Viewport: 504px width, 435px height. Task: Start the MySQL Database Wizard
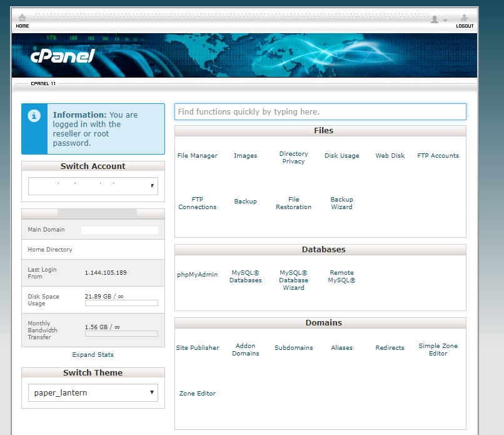pos(293,280)
